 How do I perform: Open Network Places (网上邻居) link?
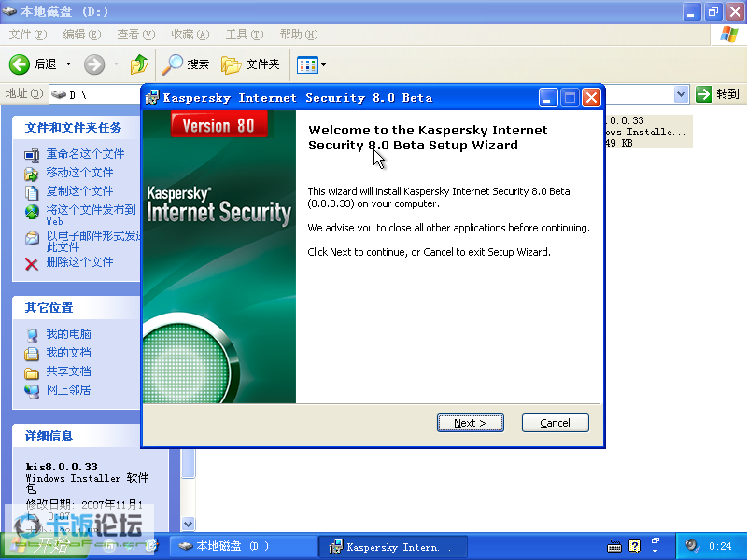click(x=68, y=389)
